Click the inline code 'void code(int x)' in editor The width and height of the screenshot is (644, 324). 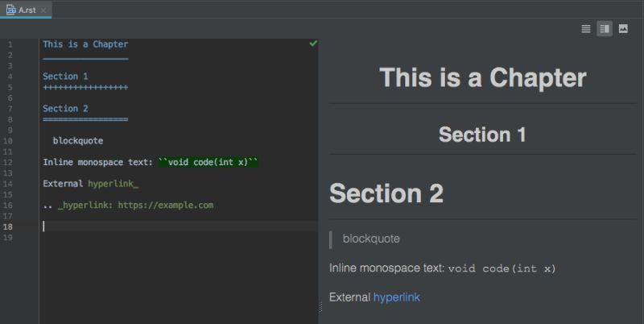[x=208, y=163]
